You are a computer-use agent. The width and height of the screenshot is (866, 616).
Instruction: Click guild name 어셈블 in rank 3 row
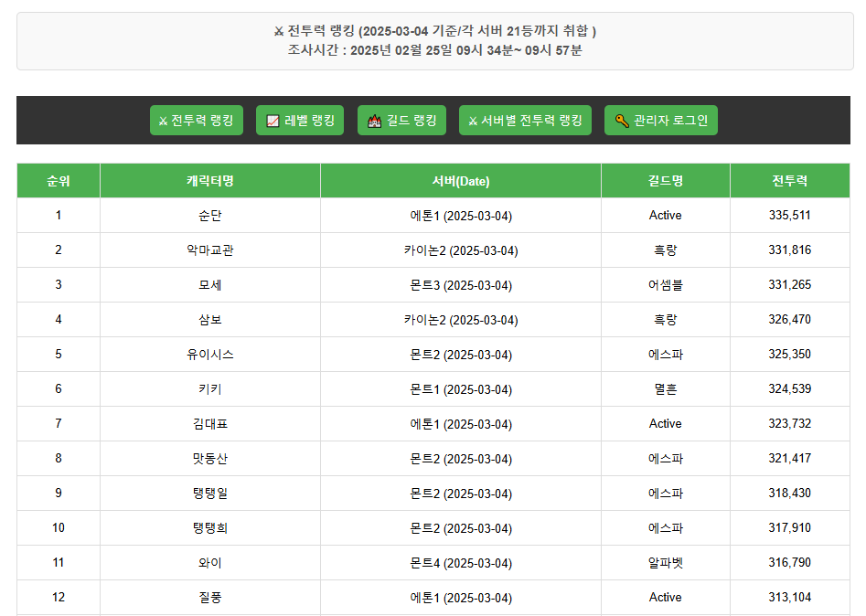(x=666, y=285)
